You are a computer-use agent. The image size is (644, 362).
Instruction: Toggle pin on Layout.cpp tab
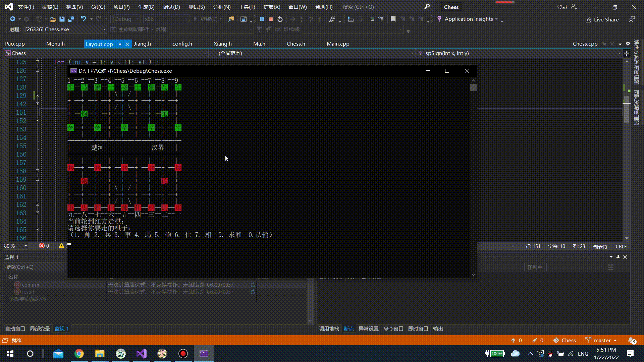coord(119,44)
